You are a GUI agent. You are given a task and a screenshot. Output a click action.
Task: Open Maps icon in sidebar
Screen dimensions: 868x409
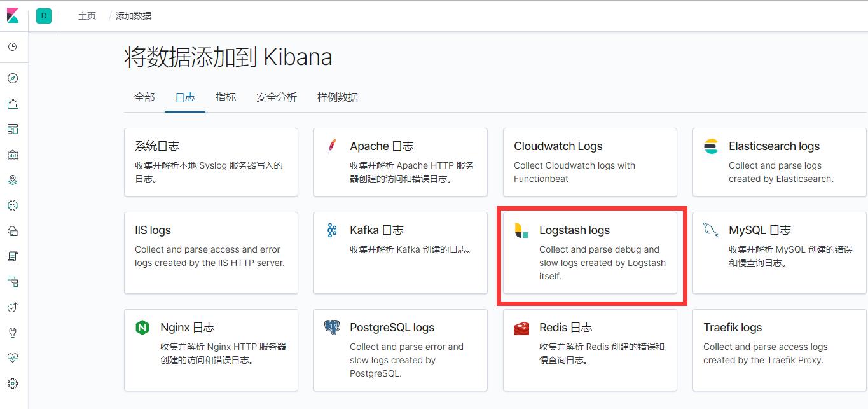point(13,180)
